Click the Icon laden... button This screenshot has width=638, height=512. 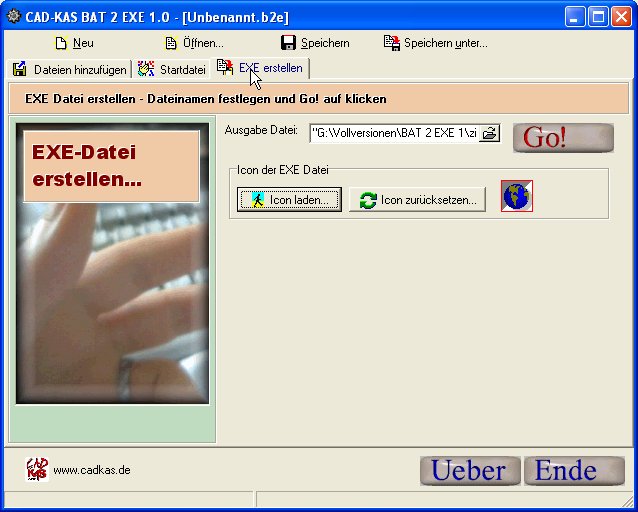[289, 200]
